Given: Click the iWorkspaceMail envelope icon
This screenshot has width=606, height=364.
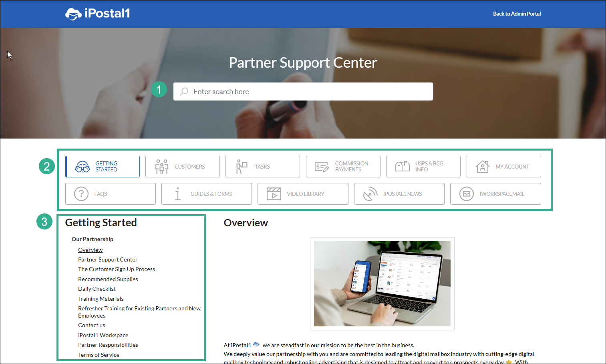Looking at the screenshot, I should [x=467, y=194].
